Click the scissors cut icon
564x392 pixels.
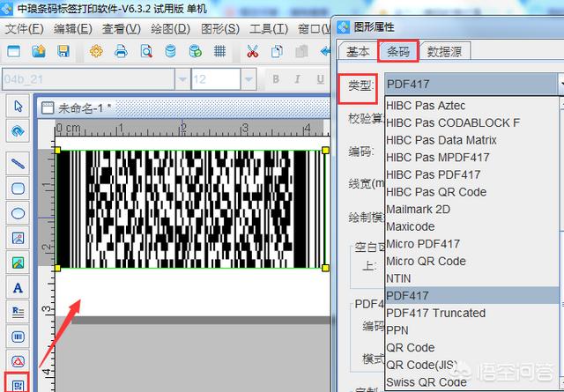[253, 51]
